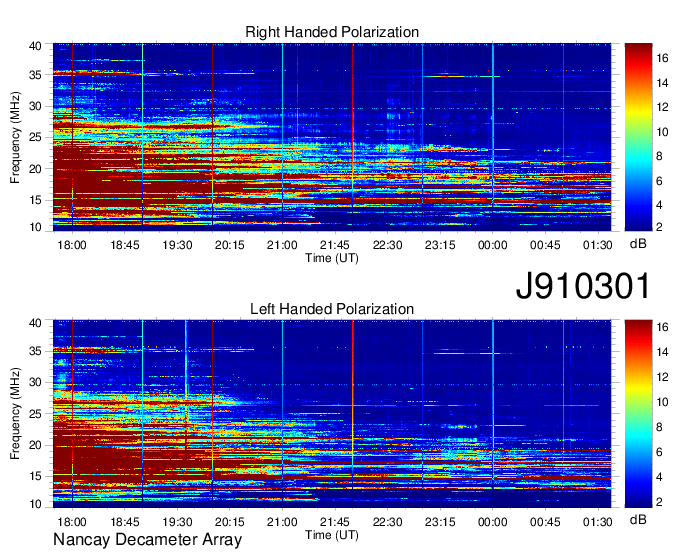Click the "Nancay Decameter Array" caption
The height and width of the screenshot is (552, 680).
pos(147,539)
